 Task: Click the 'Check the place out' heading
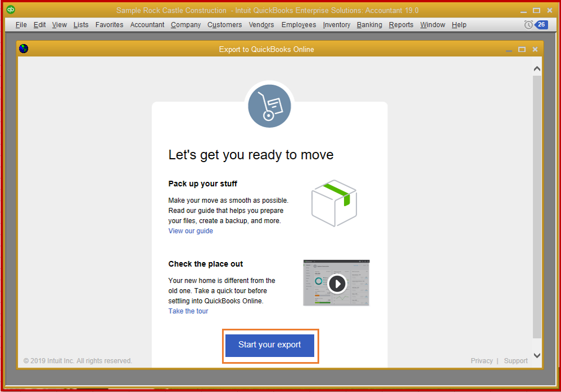(x=206, y=264)
